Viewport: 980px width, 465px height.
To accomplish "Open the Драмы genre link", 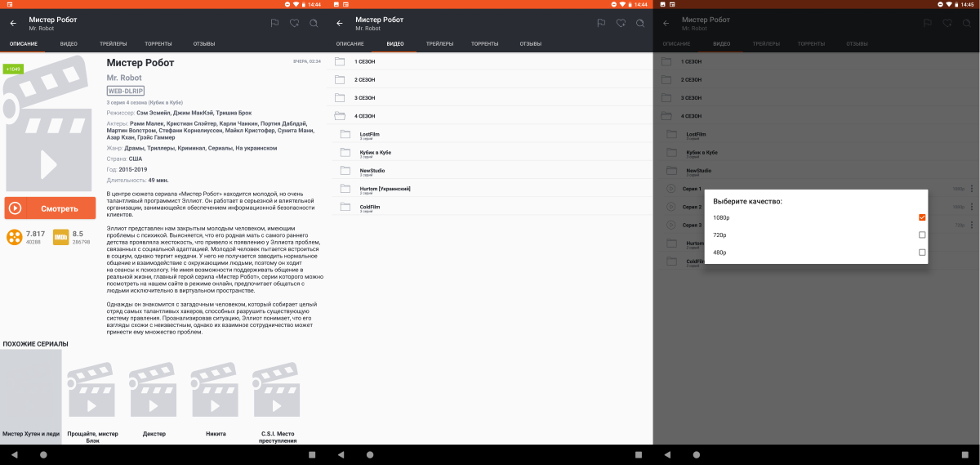I will click(x=135, y=149).
